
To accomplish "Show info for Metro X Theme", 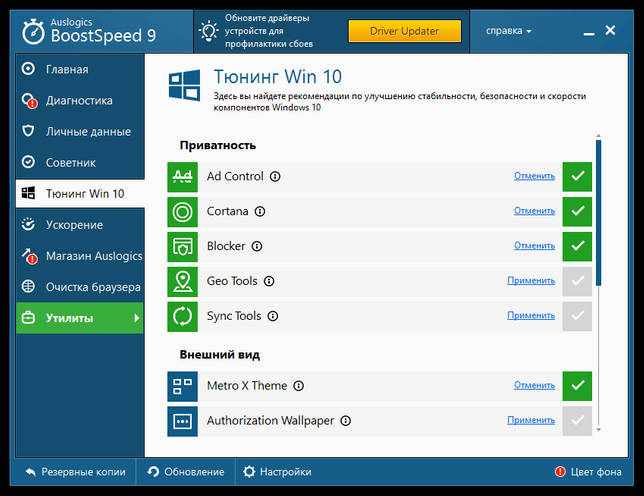I will click(x=299, y=386).
